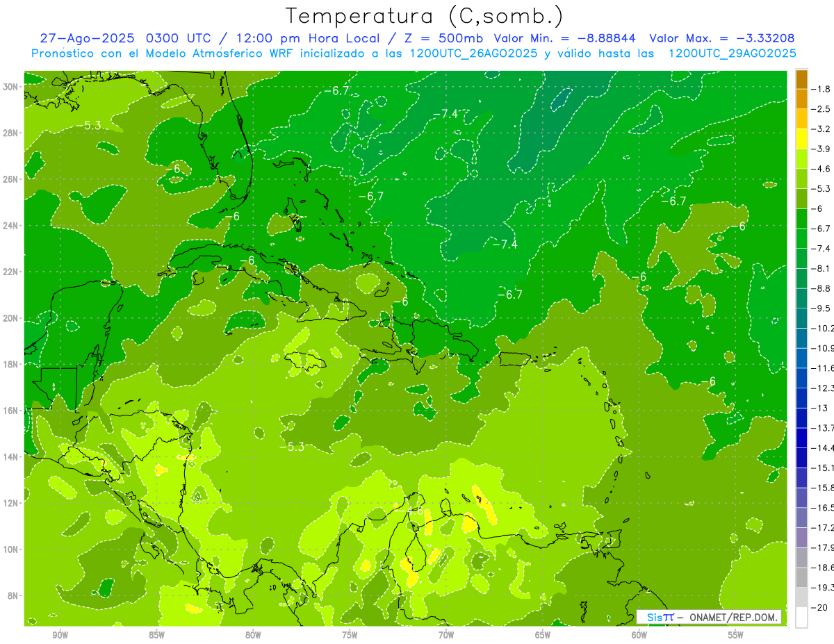Click the 'Valor Max. = -3.33208' text
Image resolution: width=834 pixels, height=644 pixels.
pos(721,38)
